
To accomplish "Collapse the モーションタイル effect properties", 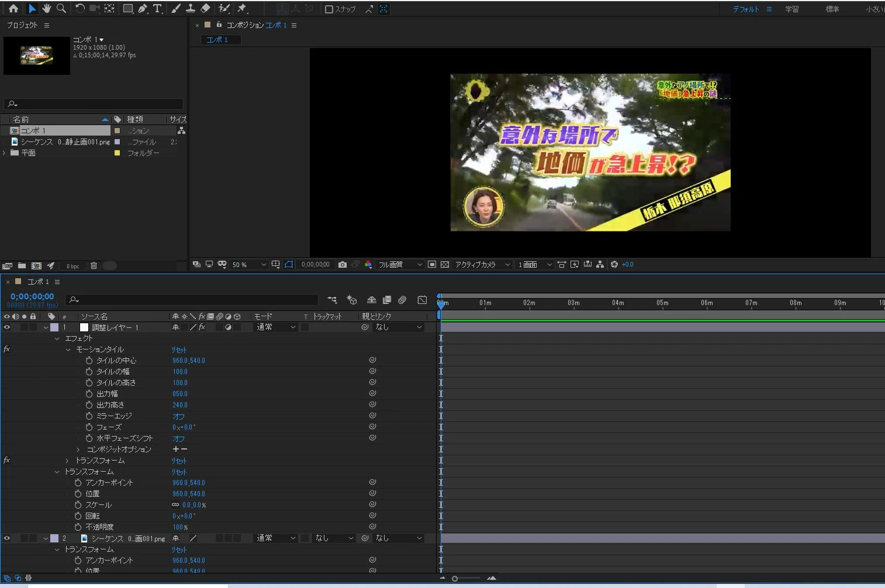I will tap(68, 350).
